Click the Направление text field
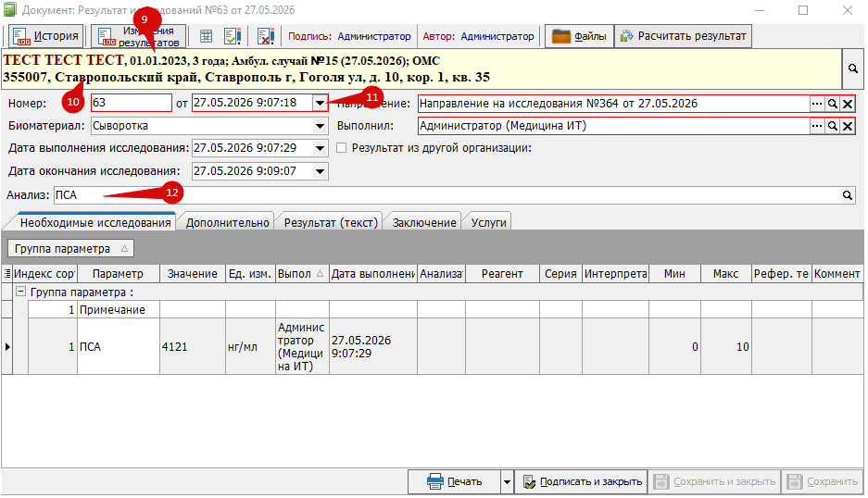Viewport: 868px width, 498px height. 613,104
